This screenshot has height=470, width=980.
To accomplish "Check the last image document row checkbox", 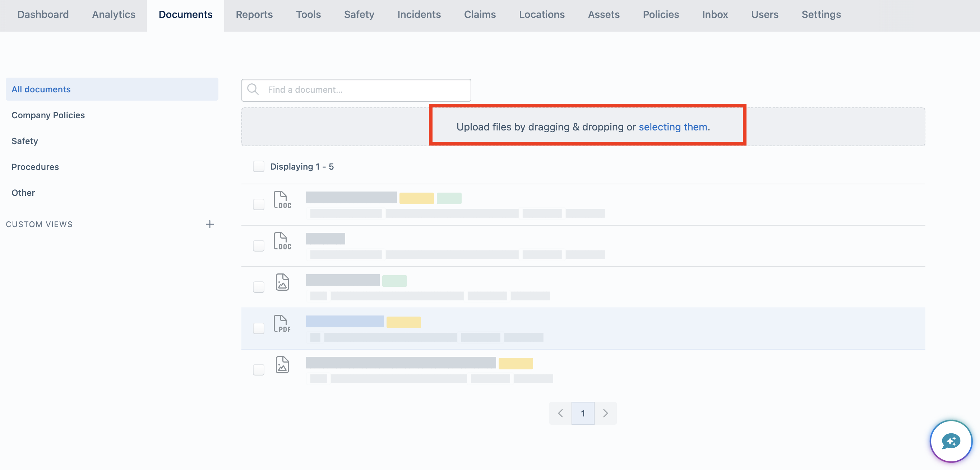I will tap(258, 369).
